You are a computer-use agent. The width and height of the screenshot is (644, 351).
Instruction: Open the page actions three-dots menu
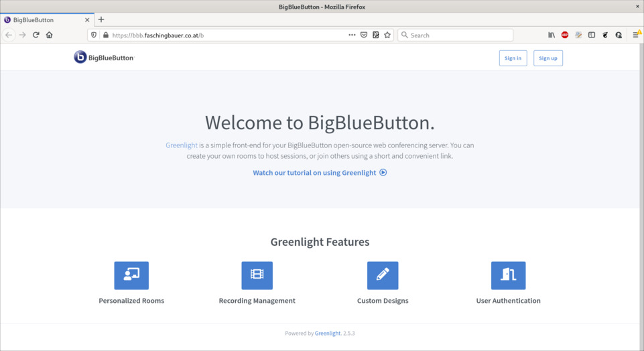pyautogui.click(x=352, y=35)
